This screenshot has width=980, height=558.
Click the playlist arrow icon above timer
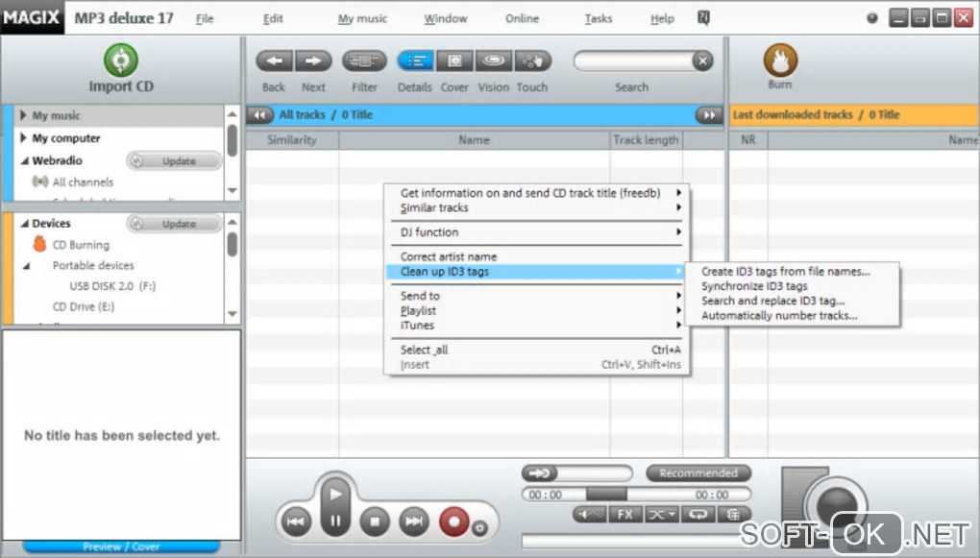[539, 473]
